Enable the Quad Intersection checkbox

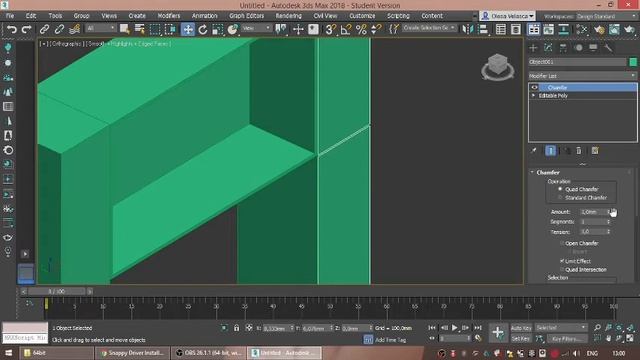[x=562, y=269]
